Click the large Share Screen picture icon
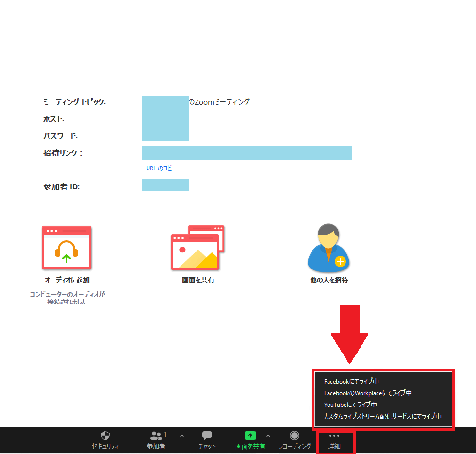The height and width of the screenshot is (454, 476). tap(197, 248)
